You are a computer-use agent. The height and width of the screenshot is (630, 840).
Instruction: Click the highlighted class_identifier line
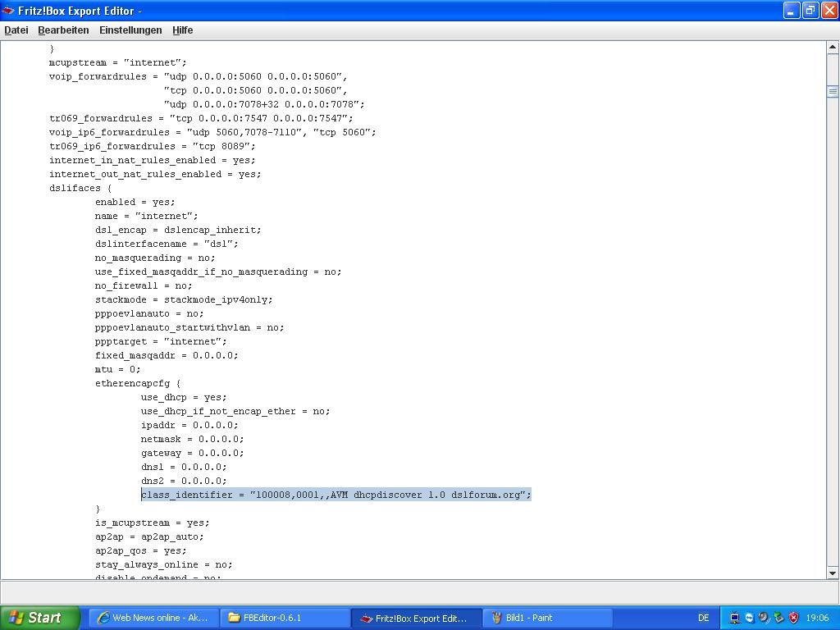coord(336,495)
